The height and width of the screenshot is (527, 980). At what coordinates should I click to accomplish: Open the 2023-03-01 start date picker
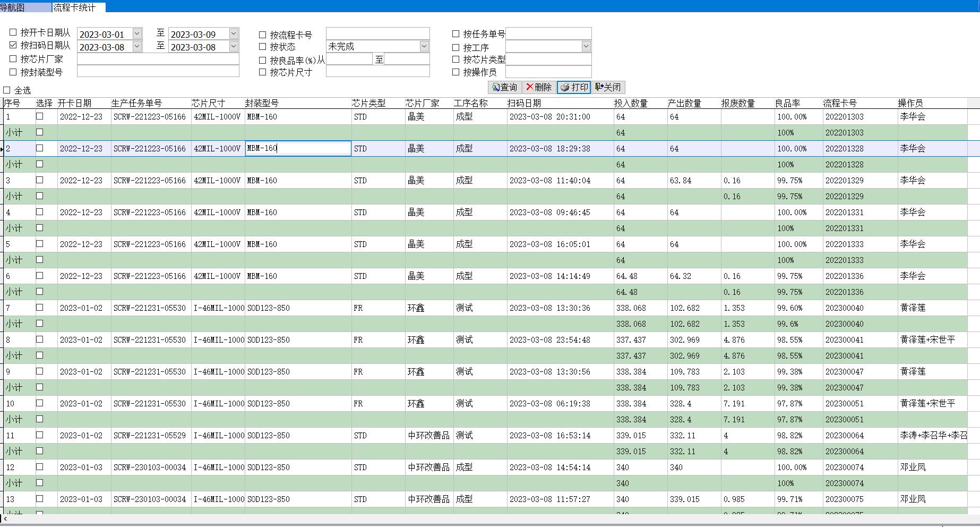tap(137, 34)
